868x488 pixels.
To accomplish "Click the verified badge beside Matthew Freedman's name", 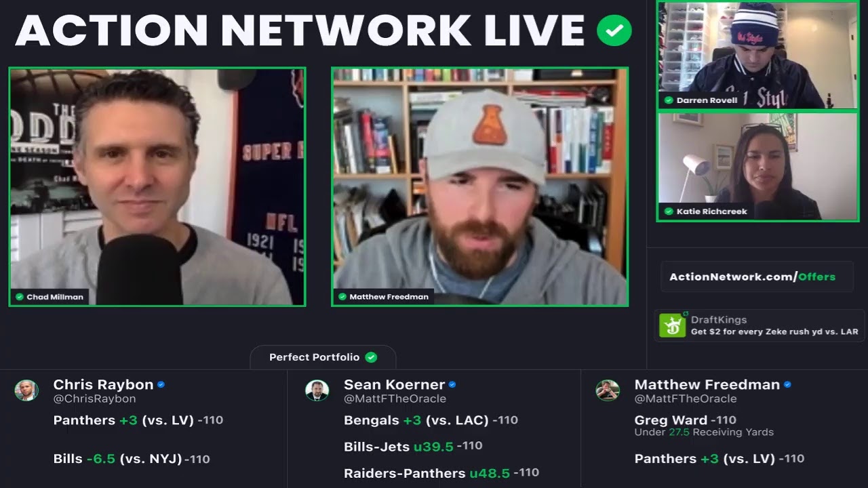I will click(x=787, y=384).
